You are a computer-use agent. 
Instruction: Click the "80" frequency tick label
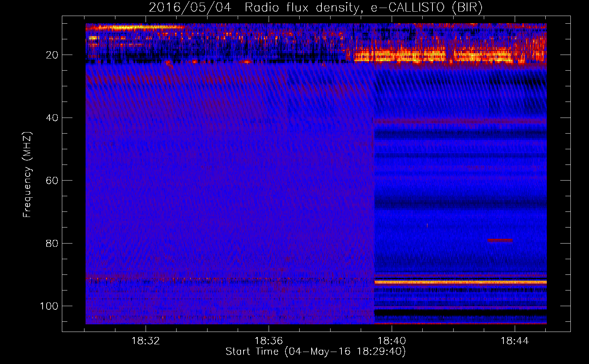(x=52, y=243)
